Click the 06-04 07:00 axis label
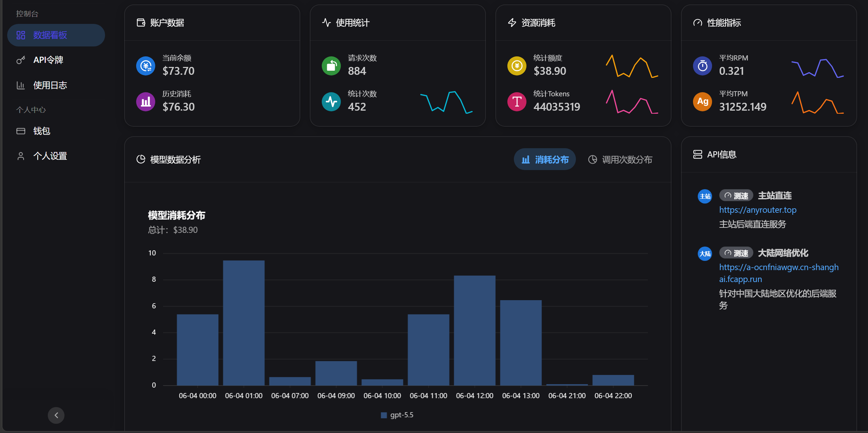This screenshot has width=868, height=433. 290,396
